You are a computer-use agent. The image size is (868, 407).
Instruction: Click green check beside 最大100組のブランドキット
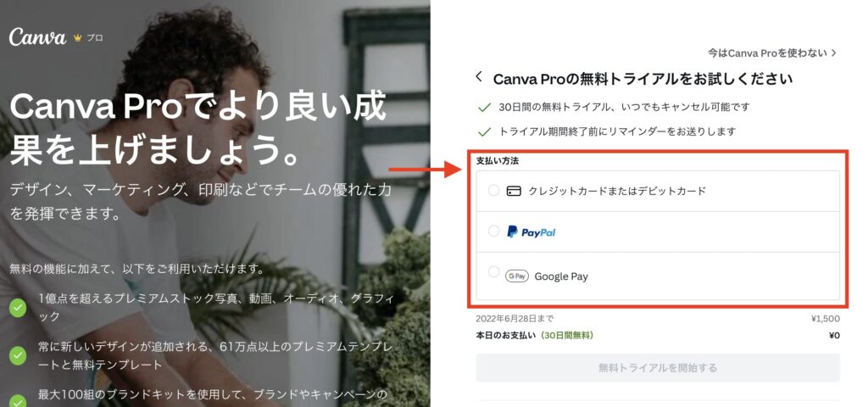click(x=18, y=401)
